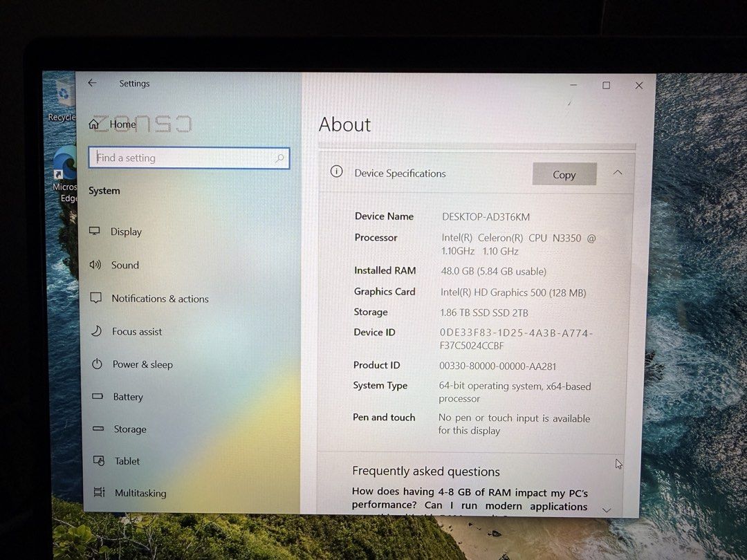Click the Battery icon in sidebar

click(x=98, y=396)
